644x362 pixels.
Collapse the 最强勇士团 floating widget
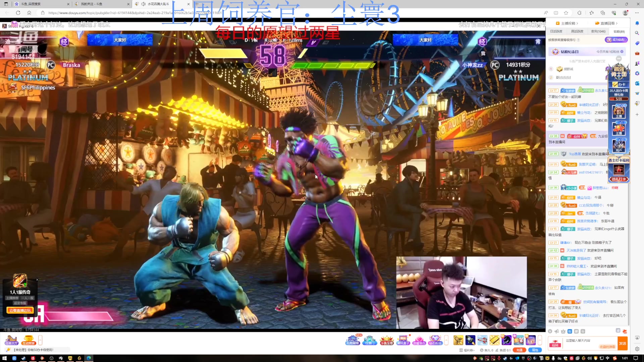[619, 58]
